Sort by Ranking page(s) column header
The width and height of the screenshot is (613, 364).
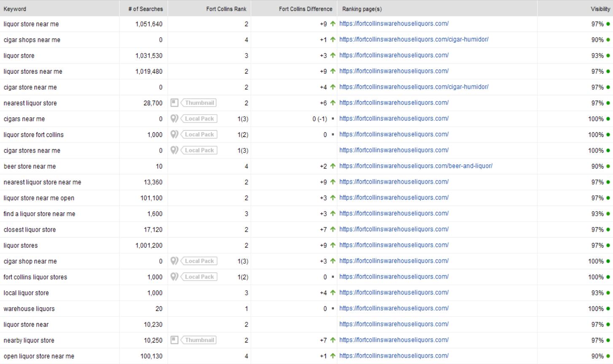click(362, 9)
